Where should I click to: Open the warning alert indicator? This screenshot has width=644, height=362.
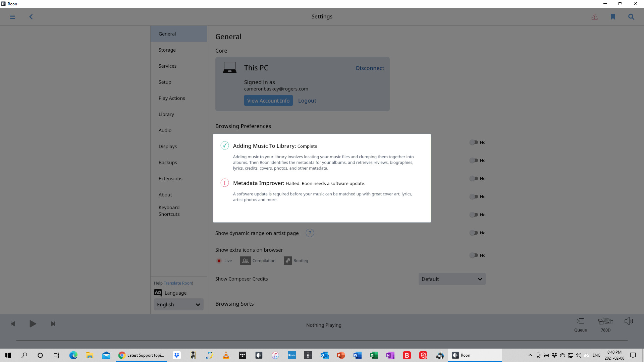[x=594, y=17]
